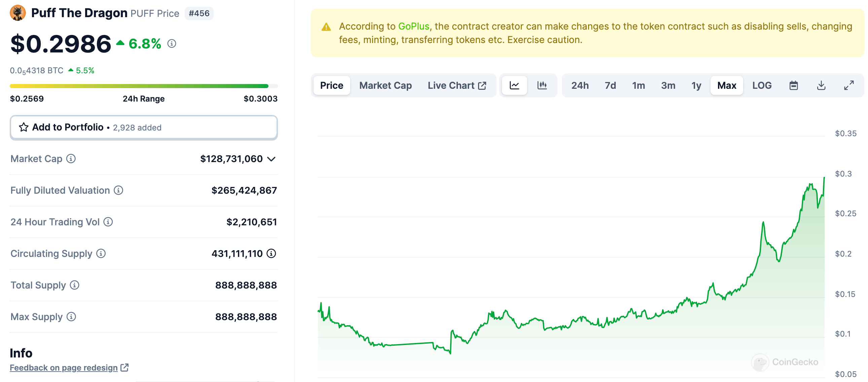This screenshot has width=868, height=382.
Task: Click the #456 rank badge
Action: (x=199, y=13)
